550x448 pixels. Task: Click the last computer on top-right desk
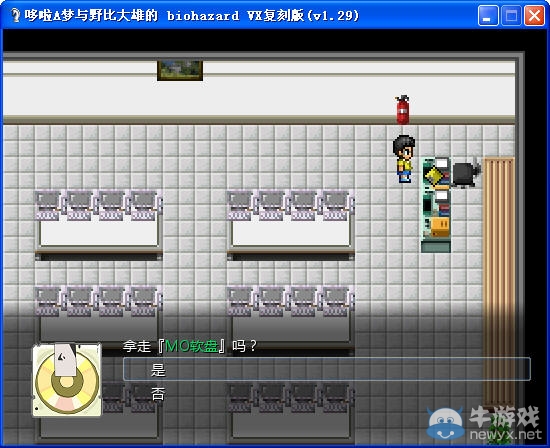[337, 206]
